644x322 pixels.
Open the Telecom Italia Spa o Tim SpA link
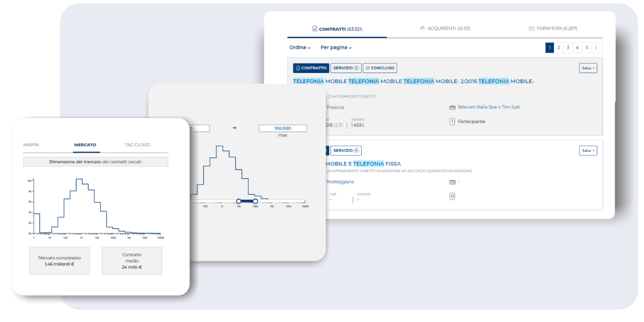point(488,107)
